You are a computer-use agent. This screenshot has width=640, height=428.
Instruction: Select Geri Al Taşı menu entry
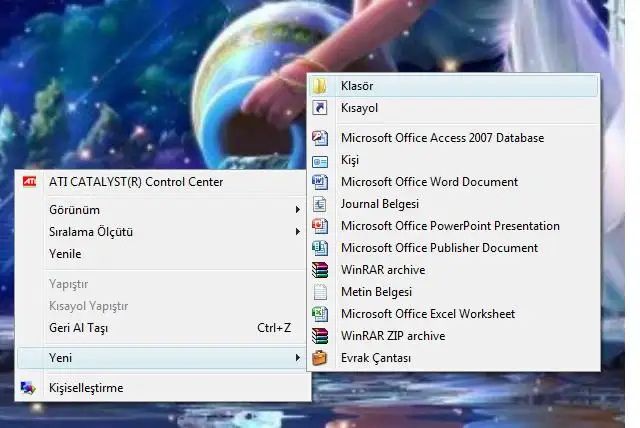pos(162,328)
